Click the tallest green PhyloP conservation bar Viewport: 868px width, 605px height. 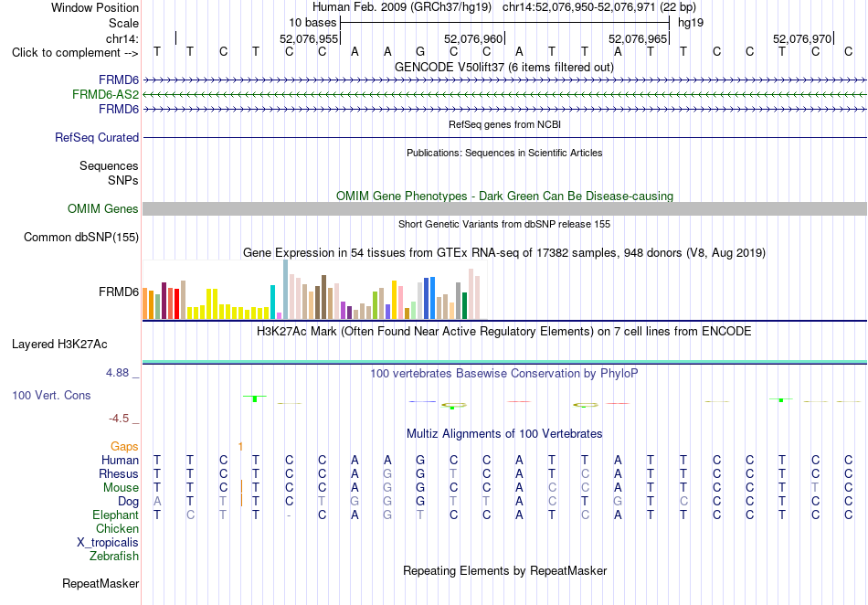click(x=255, y=398)
